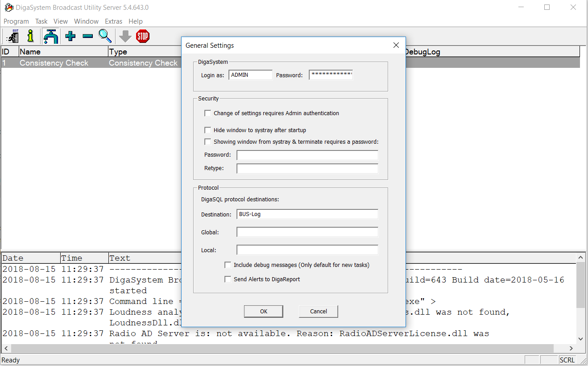
Task: Click the gray down arrow toolbar icon
Action: tap(125, 36)
